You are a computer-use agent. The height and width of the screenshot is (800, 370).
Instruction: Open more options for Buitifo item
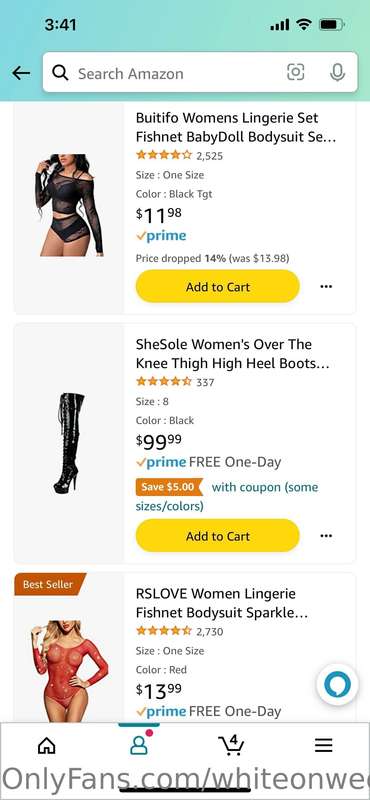tap(326, 287)
